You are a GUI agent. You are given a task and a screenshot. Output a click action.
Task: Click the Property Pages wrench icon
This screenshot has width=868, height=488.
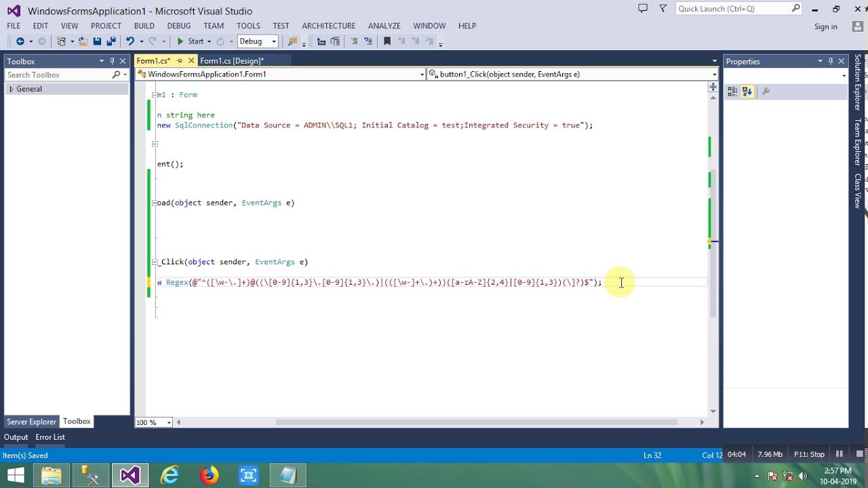tap(766, 91)
